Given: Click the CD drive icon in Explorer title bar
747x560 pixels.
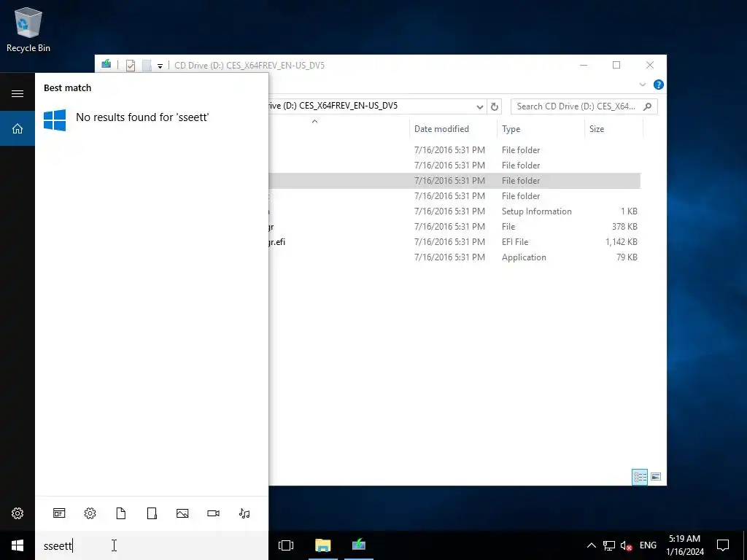Looking at the screenshot, I should click(107, 64).
